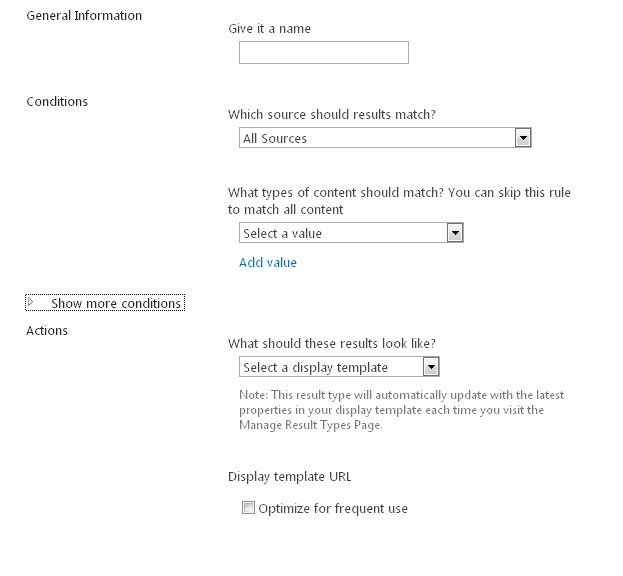Click the 'Optimize for frequent use' label text

[333, 509]
